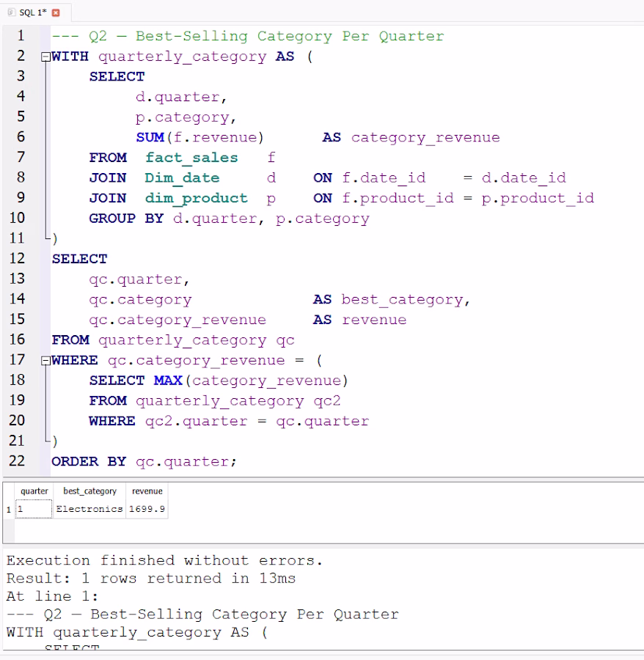Click quarterly_category name on line 2

tap(182, 56)
